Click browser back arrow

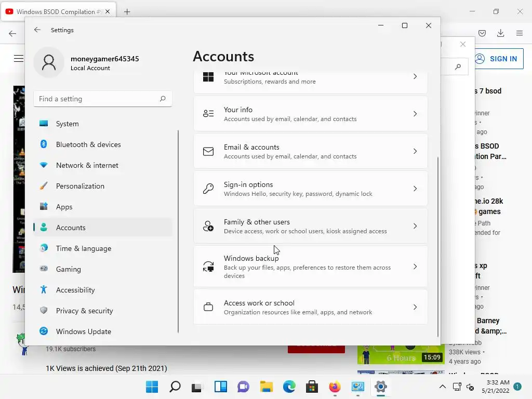pyautogui.click(x=12, y=33)
